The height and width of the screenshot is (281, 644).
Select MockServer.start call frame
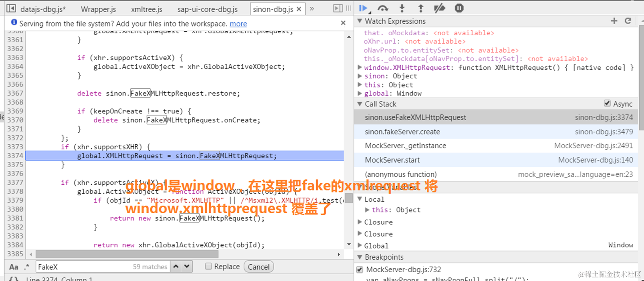coord(496,160)
